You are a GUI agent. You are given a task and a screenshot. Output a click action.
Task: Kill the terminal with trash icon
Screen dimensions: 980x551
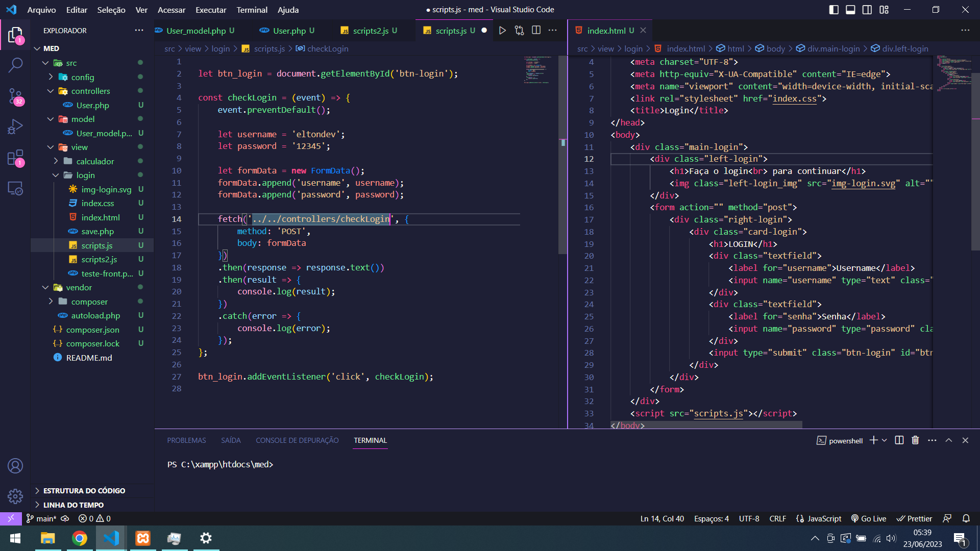coord(915,440)
